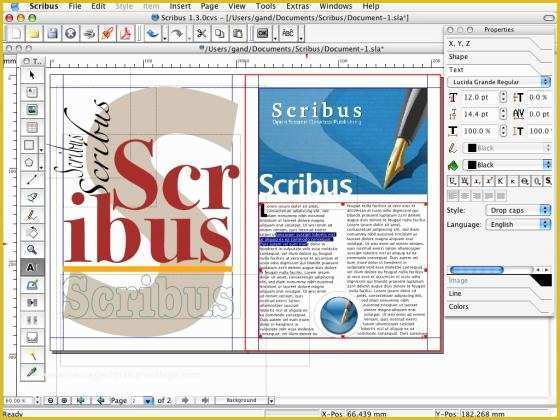The image size is (560, 420).
Task: Create a new document from the toolbar
Action: (16, 34)
